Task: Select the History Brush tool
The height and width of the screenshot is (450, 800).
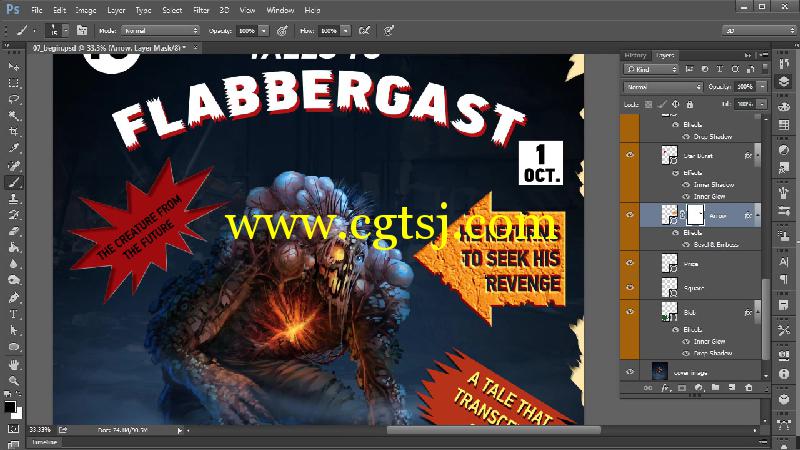Action: pyautogui.click(x=14, y=215)
